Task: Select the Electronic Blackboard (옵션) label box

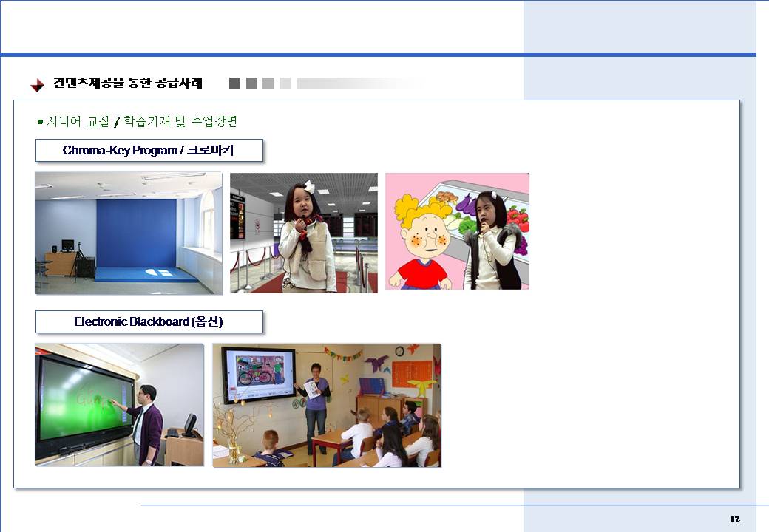Action: coord(149,322)
